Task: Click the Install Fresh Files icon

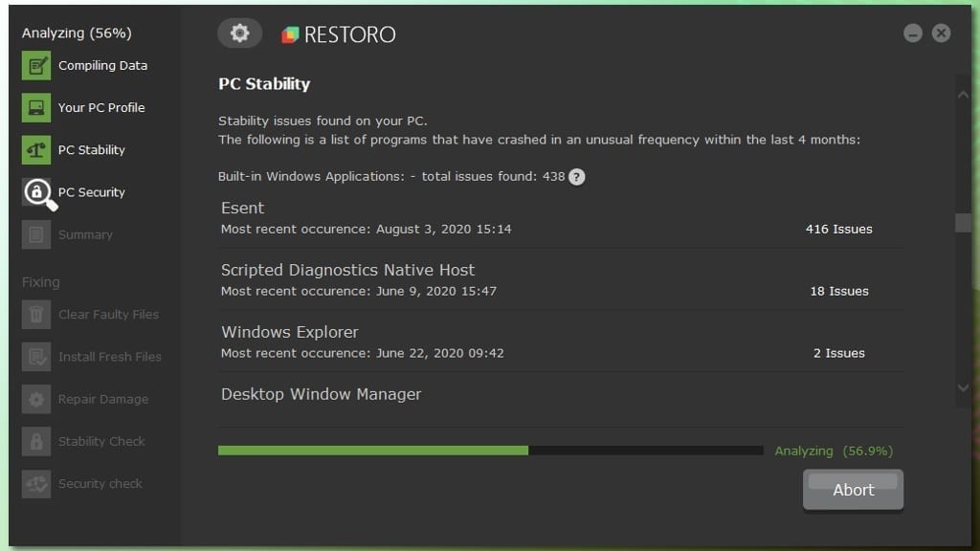Action: pyautogui.click(x=36, y=357)
